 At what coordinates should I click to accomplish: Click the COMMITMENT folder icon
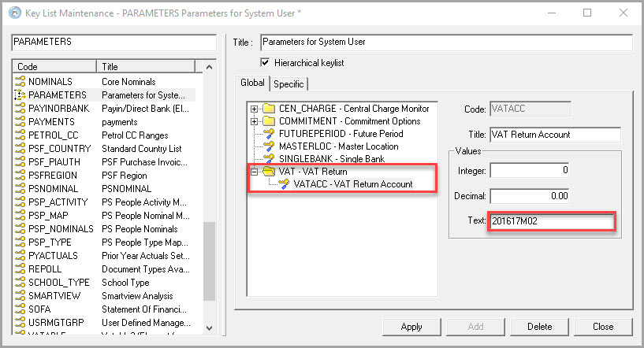pyautogui.click(x=269, y=121)
